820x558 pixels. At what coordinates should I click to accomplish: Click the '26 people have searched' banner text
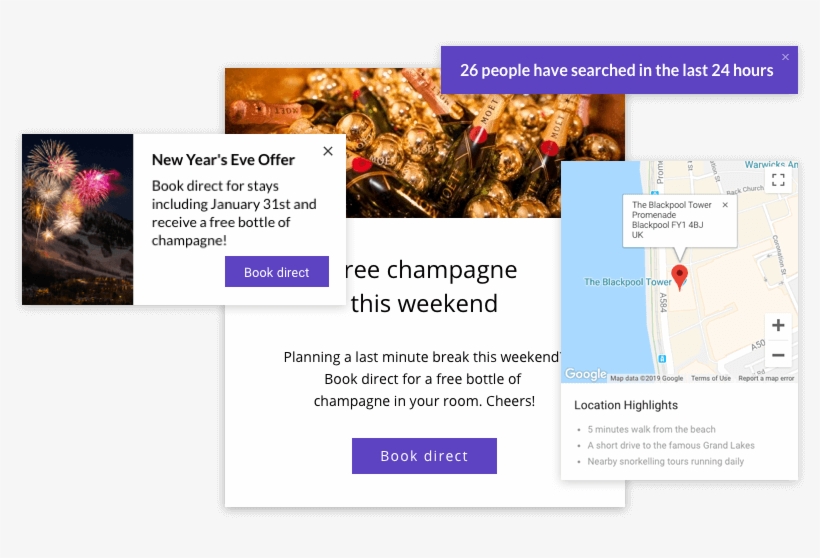tap(616, 70)
